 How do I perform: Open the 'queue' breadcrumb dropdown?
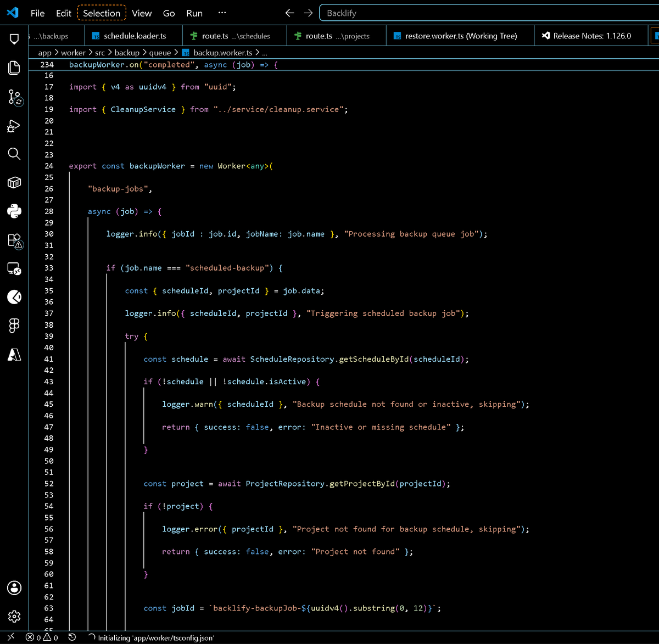(x=160, y=53)
